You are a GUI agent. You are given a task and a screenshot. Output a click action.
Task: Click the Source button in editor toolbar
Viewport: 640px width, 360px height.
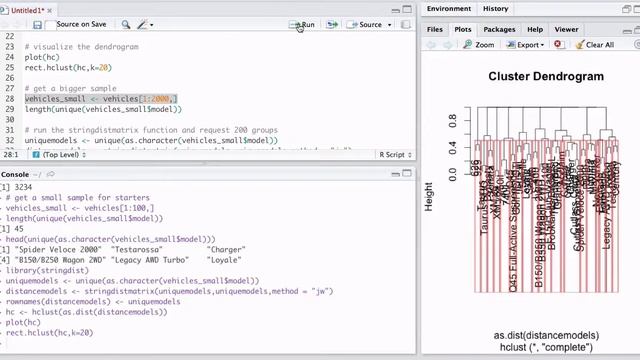[x=364, y=24]
